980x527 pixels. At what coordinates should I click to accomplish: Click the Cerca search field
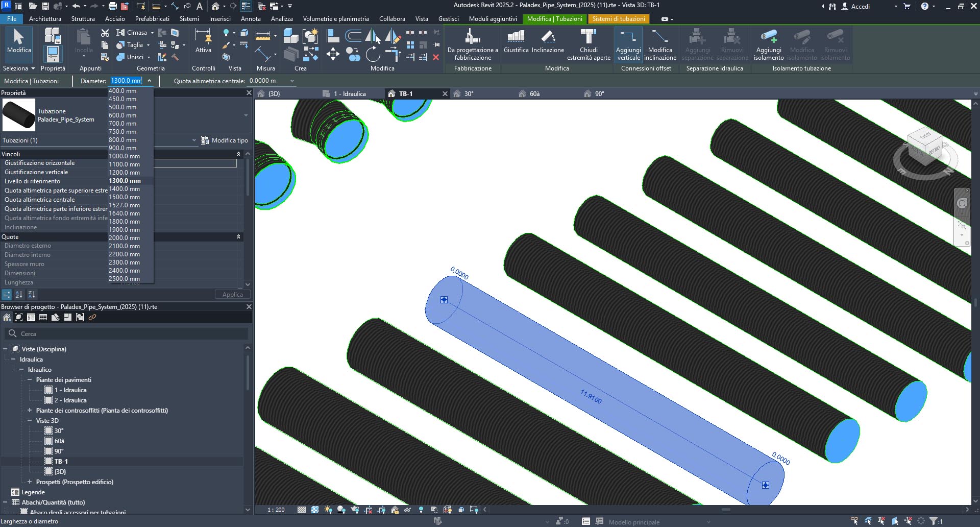pos(128,334)
